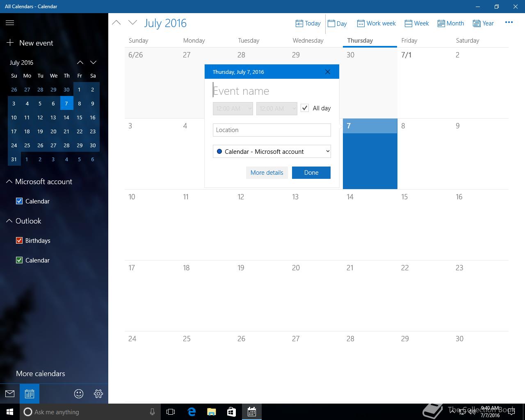
Task: Close the new event popup
Action: pyautogui.click(x=328, y=72)
